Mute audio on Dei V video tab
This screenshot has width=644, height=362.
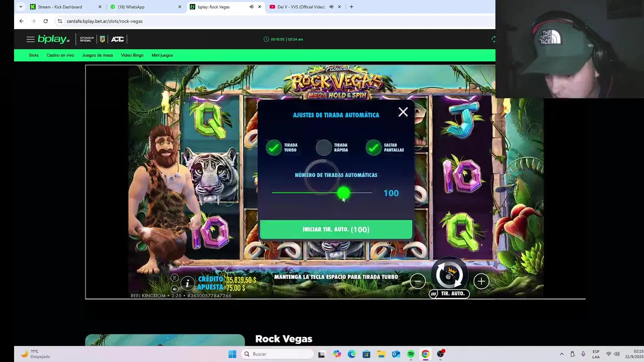331,7
